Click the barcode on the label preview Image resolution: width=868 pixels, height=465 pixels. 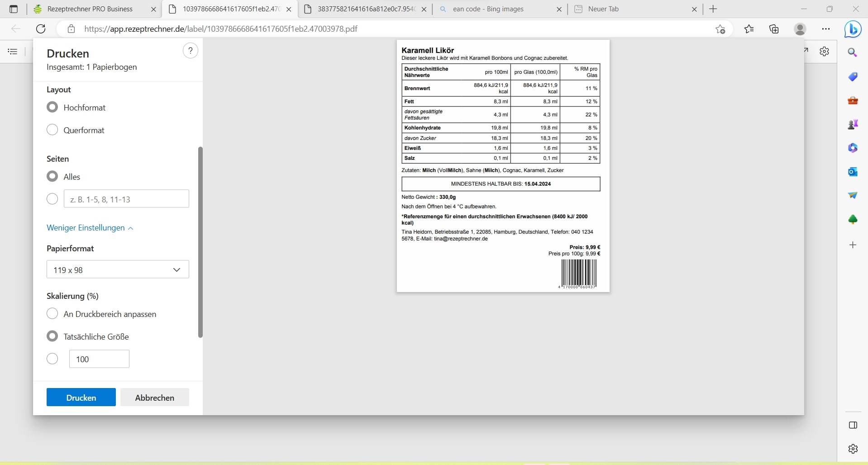coord(579,273)
